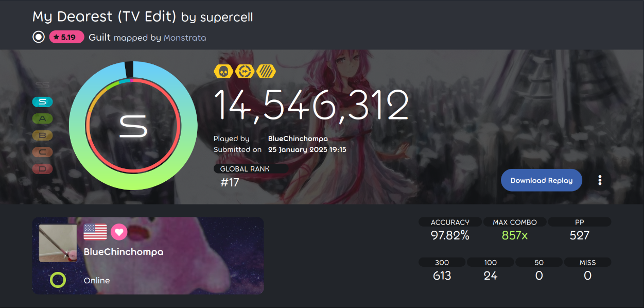Select the S rank badge in grade list
644x308 pixels.
(43, 102)
